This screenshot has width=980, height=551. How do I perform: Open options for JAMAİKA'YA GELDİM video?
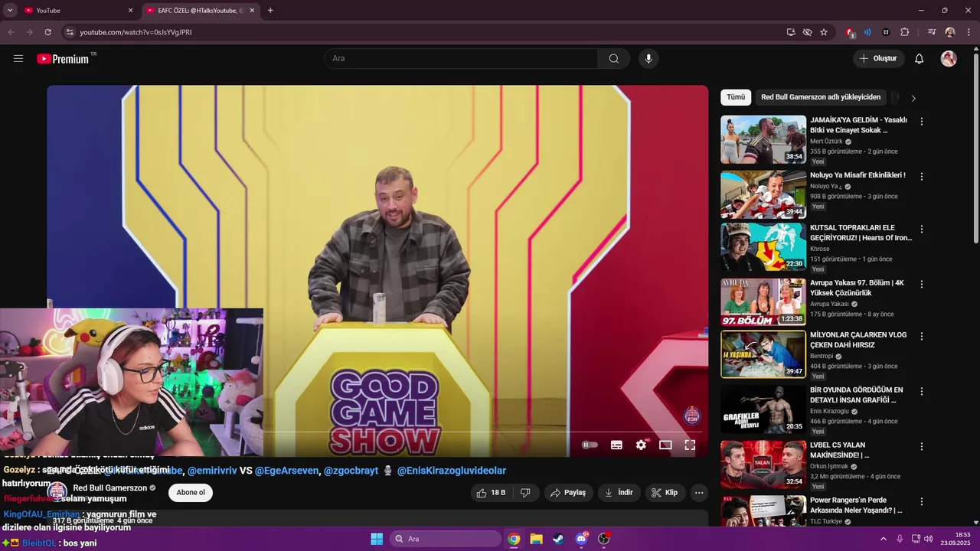coord(922,122)
